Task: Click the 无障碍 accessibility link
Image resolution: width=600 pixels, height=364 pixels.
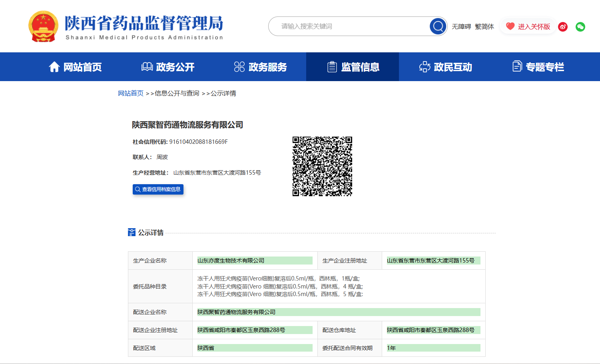Action: 461,26
